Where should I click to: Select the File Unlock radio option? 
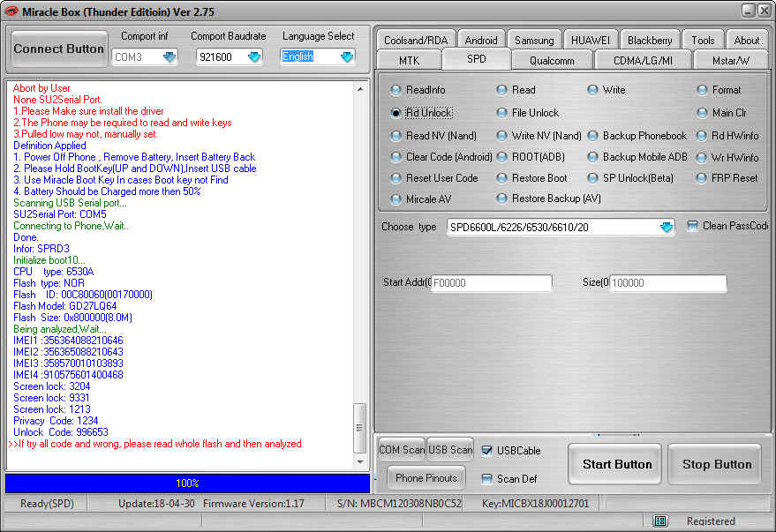(x=528, y=113)
